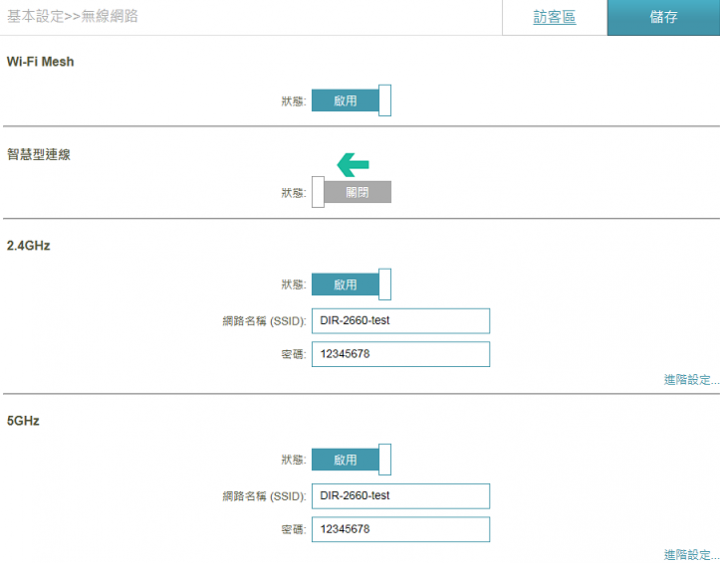Click the 基本設定>>無線網路 breadcrumb
The height and width of the screenshot is (563, 720).
tap(73, 17)
